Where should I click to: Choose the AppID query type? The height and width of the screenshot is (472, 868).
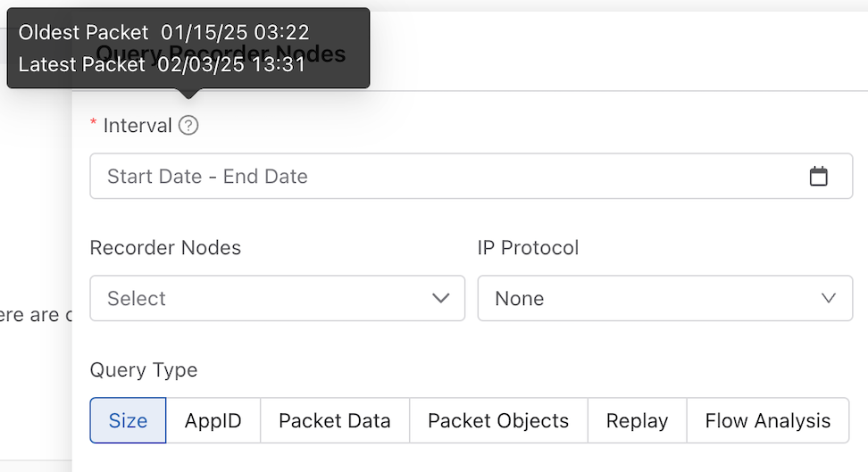point(213,420)
